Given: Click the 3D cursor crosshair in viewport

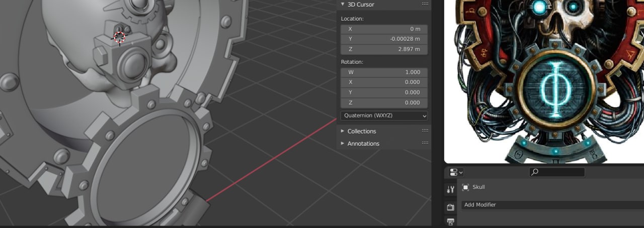Looking at the screenshot, I should pyautogui.click(x=119, y=37).
